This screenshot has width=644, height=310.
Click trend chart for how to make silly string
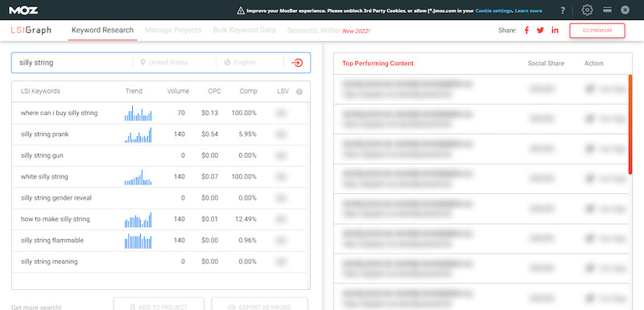coord(138,220)
